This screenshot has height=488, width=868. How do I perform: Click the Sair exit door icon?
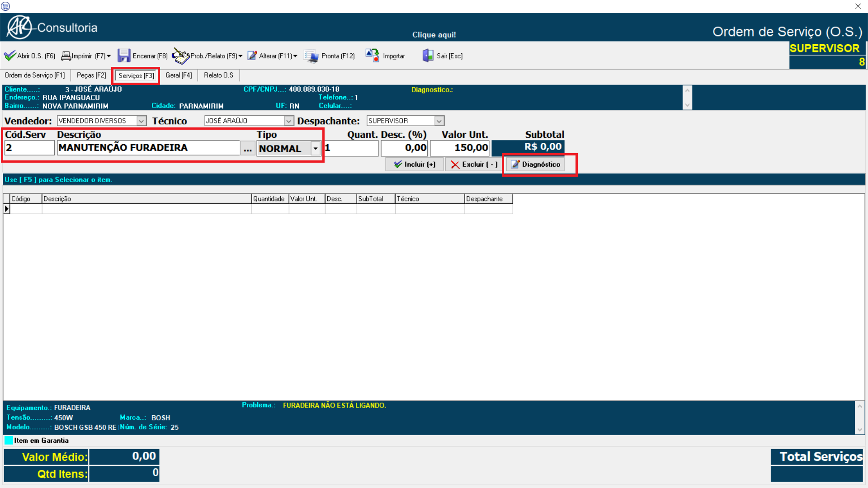coord(427,56)
